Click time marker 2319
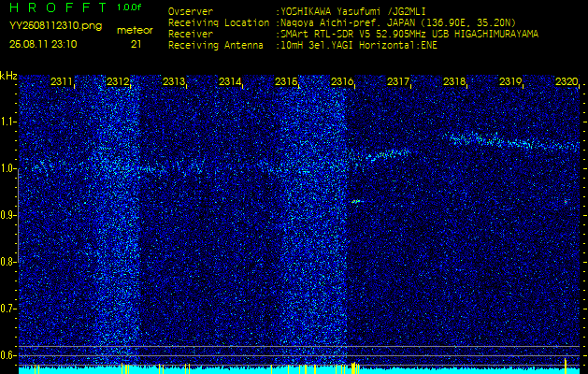Image resolution: width=588 pixels, height=374 pixels. (x=510, y=81)
